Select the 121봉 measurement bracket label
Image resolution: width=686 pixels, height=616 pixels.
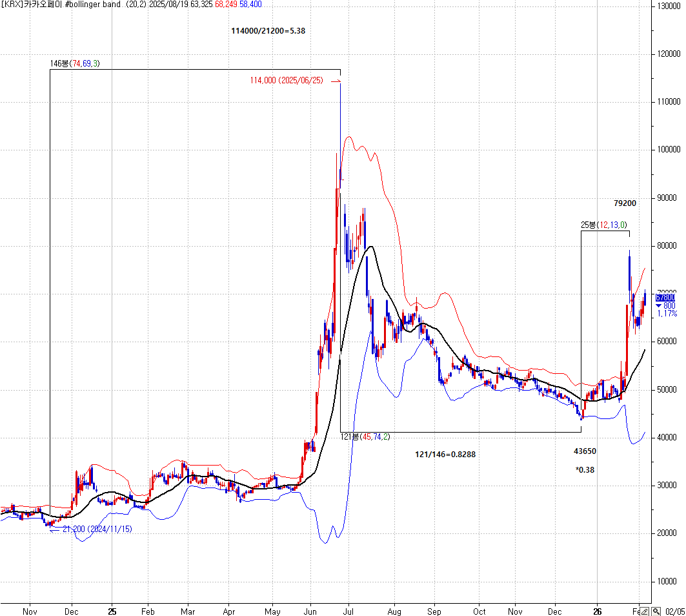(365, 437)
